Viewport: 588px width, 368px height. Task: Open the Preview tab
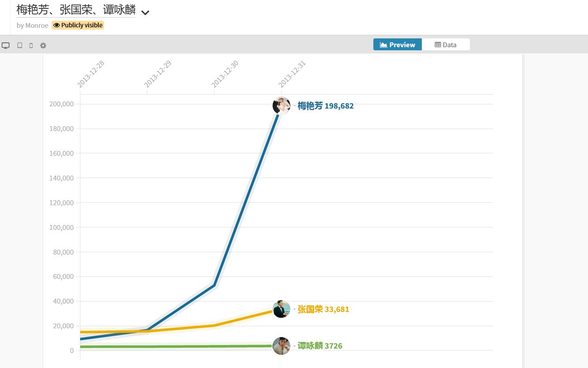click(398, 45)
